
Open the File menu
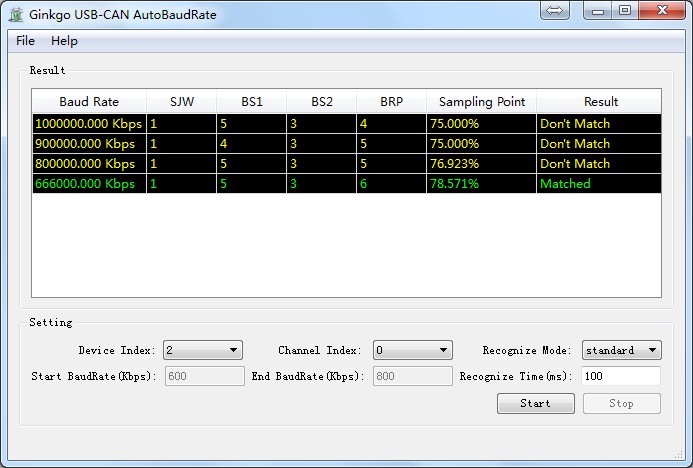pyautogui.click(x=25, y=41)
